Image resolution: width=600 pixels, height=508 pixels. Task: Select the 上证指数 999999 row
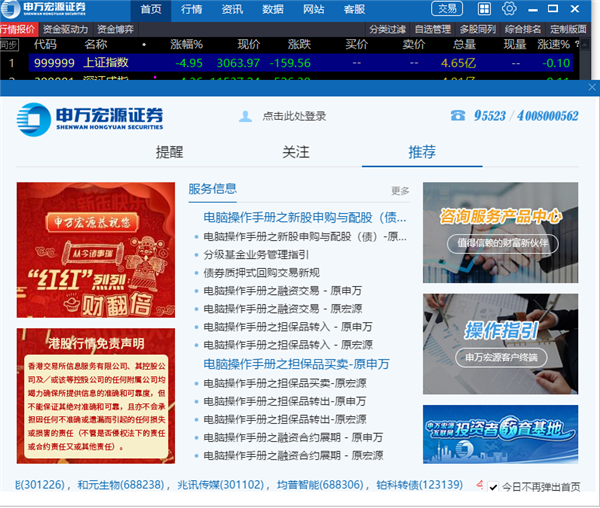(x=301, y=63)
